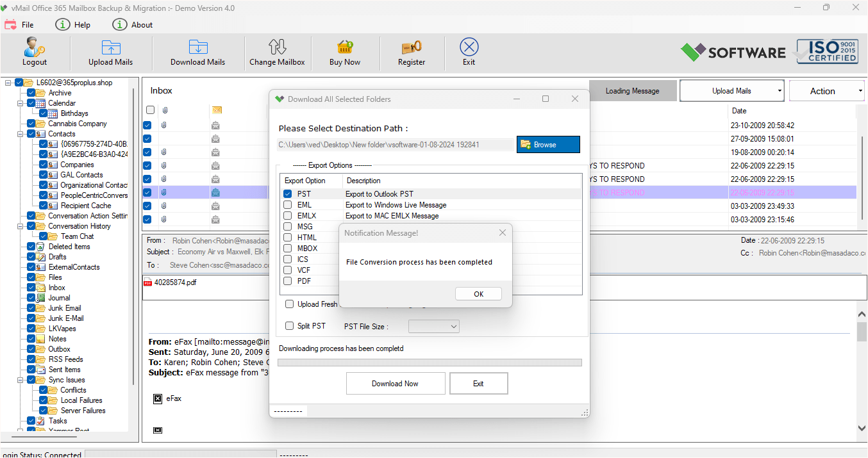This screenshot has height=458, width=868.
Task: Check the EML export option
Action: [x=288, y=205]
